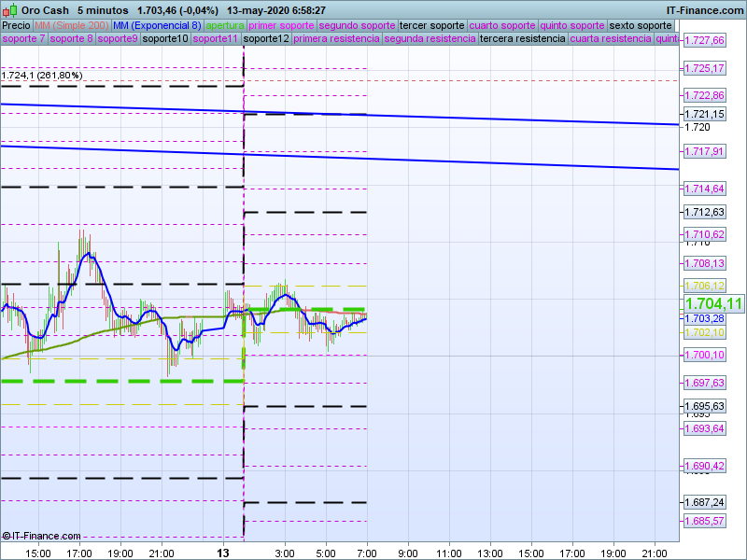Click the '5 minutos' timeframe text
This screenshot has width=747, height=560.
pyautogui.click(x=103, y=9)
